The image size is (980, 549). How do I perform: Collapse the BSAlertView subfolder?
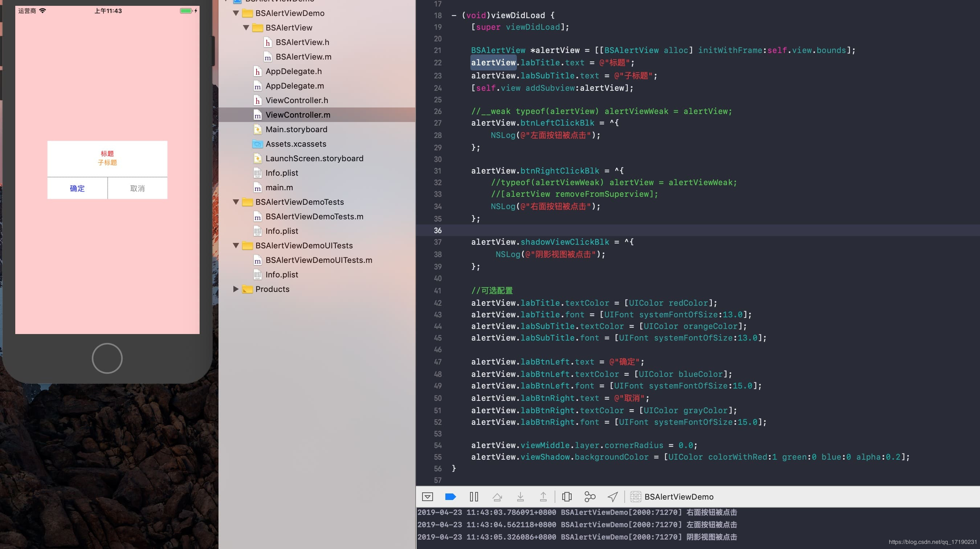[x=246, y=28]
